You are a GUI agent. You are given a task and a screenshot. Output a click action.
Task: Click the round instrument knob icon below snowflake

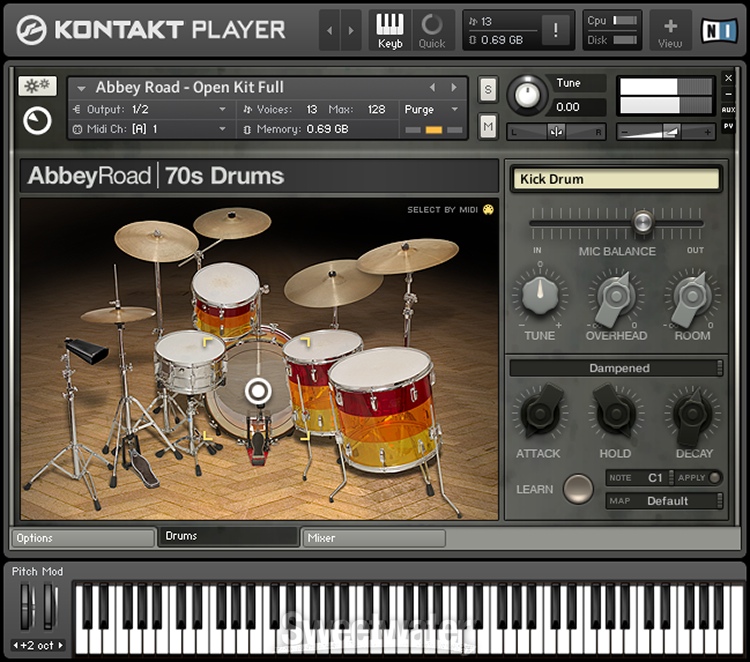(37, 121)
